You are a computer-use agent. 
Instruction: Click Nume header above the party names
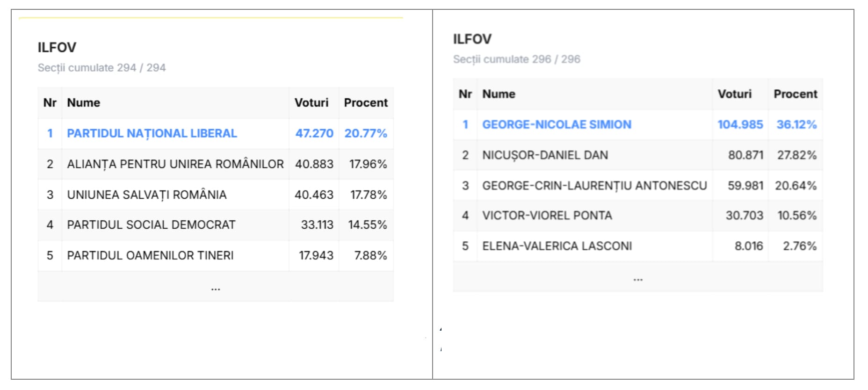click(84, 103)
